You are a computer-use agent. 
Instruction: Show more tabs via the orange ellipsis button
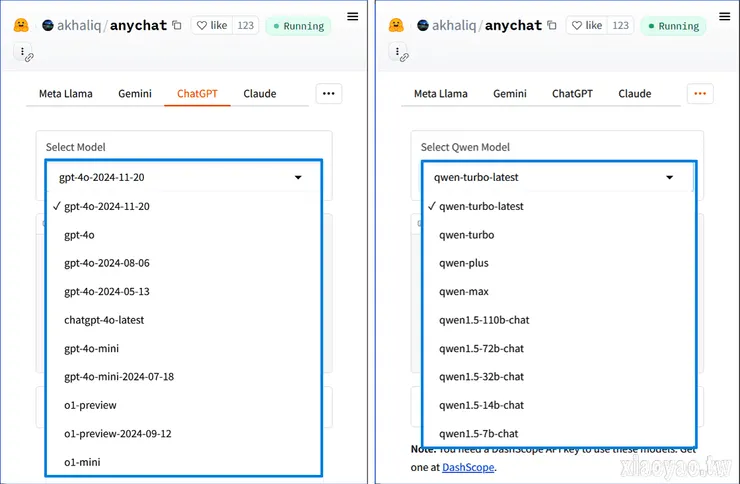click(700, 93)
